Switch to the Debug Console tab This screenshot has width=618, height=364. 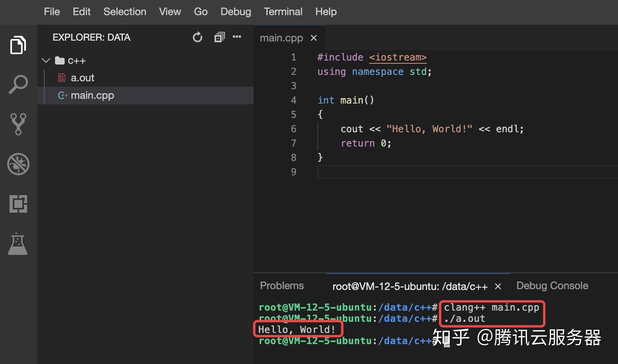pyautogui.click(x=552, y=286)
